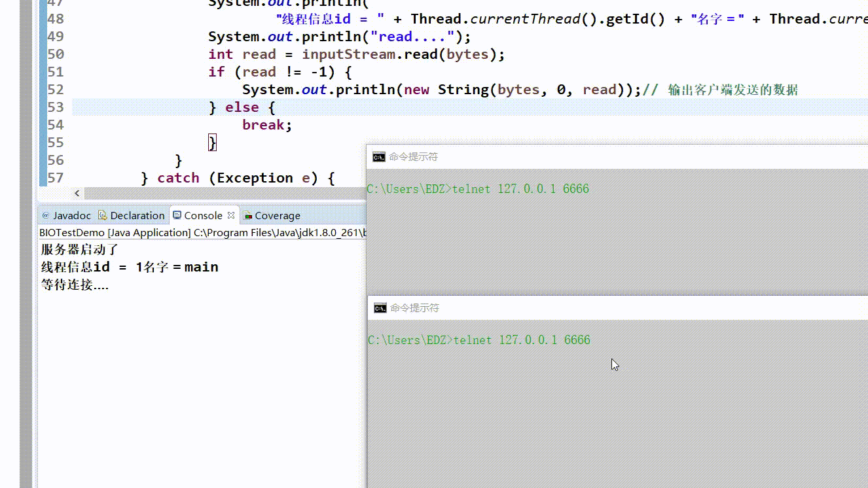The image size is (868, 488).
Task: Select the Console tab
Action: (203, 215)
